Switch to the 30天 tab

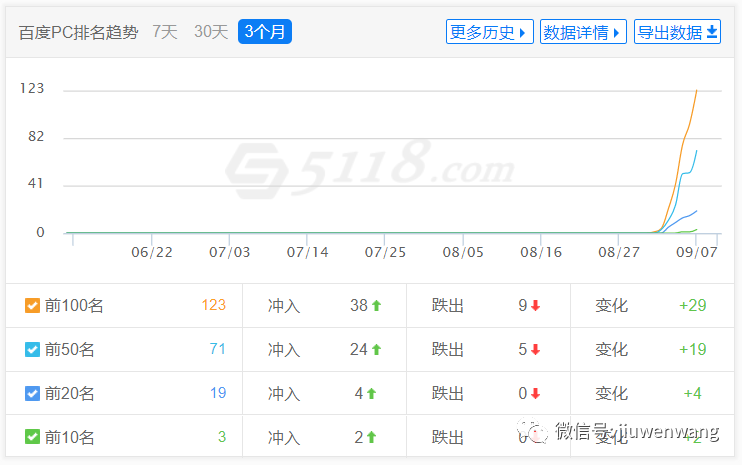tap(211, 32)
